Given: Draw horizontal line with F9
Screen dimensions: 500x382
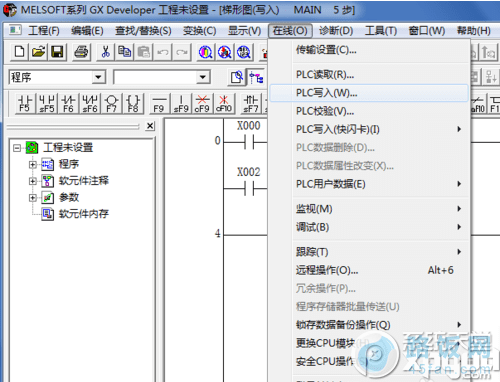Looking at the screenshot, I should (x=159, y=103).
